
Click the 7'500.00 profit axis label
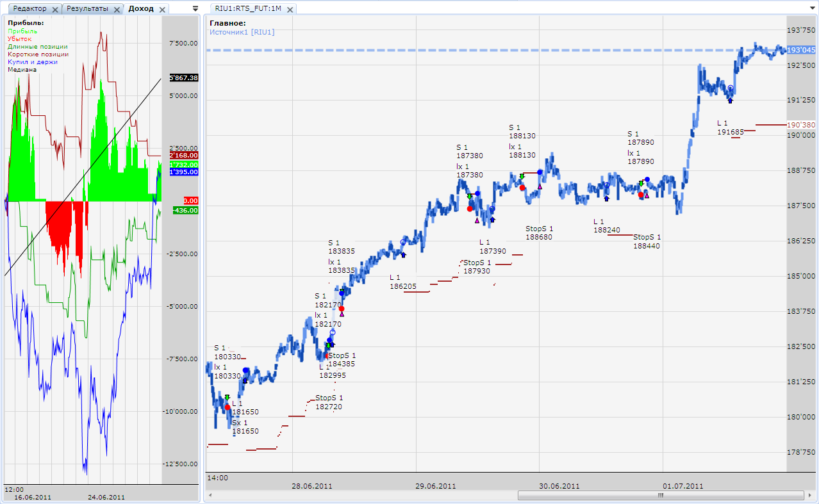coord(183,44)
